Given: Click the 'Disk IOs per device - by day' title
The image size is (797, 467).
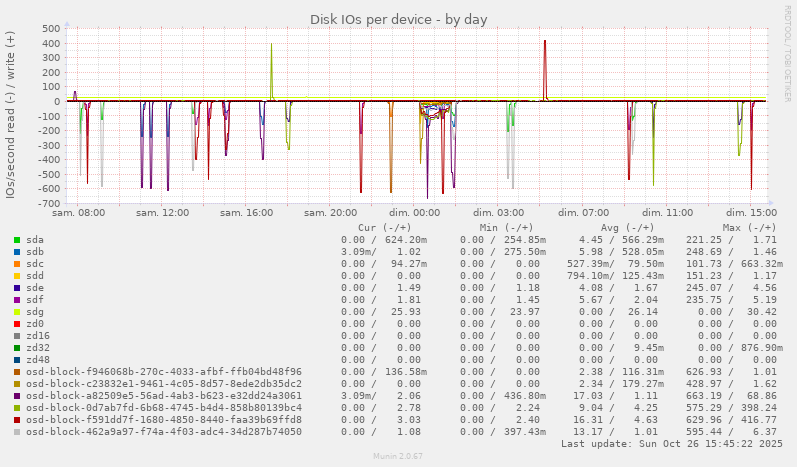Looking at the screenshot, I should point(398,19).
